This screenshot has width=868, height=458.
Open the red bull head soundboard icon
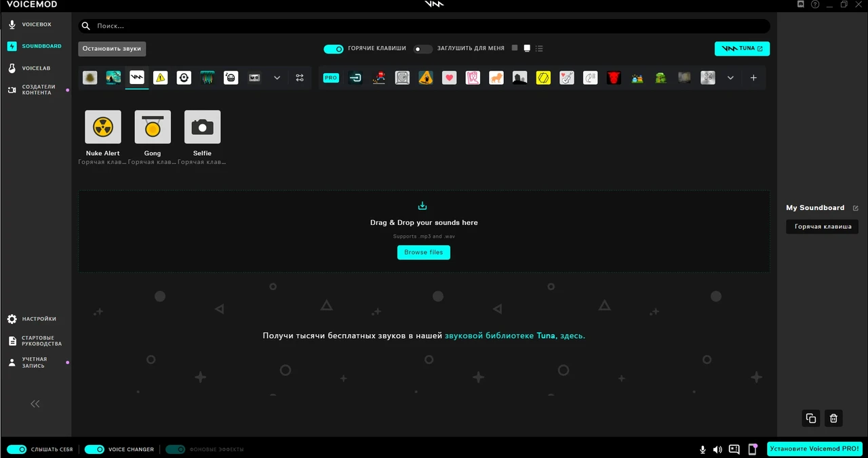613,77
